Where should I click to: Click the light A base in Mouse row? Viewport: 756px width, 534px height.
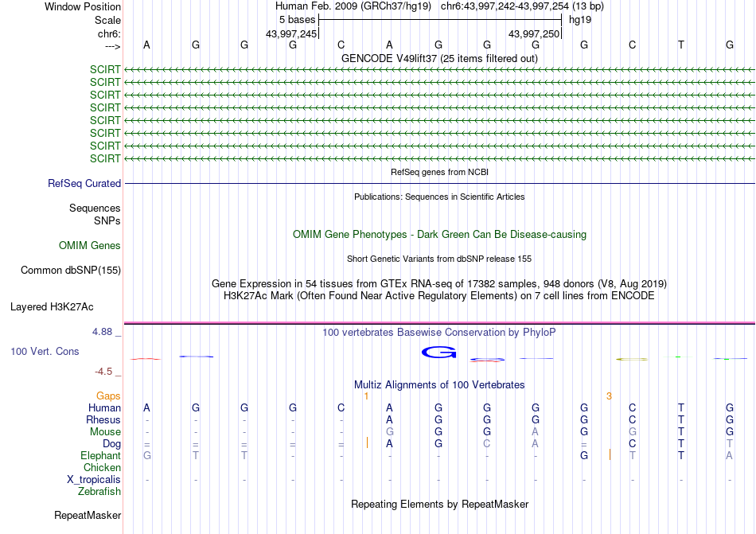tap(536, 432)
